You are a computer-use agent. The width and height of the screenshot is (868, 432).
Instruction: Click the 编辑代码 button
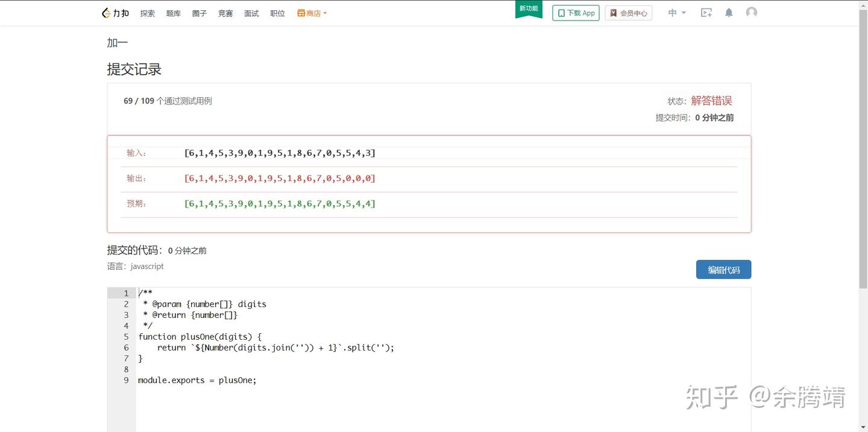coord(723,270)
